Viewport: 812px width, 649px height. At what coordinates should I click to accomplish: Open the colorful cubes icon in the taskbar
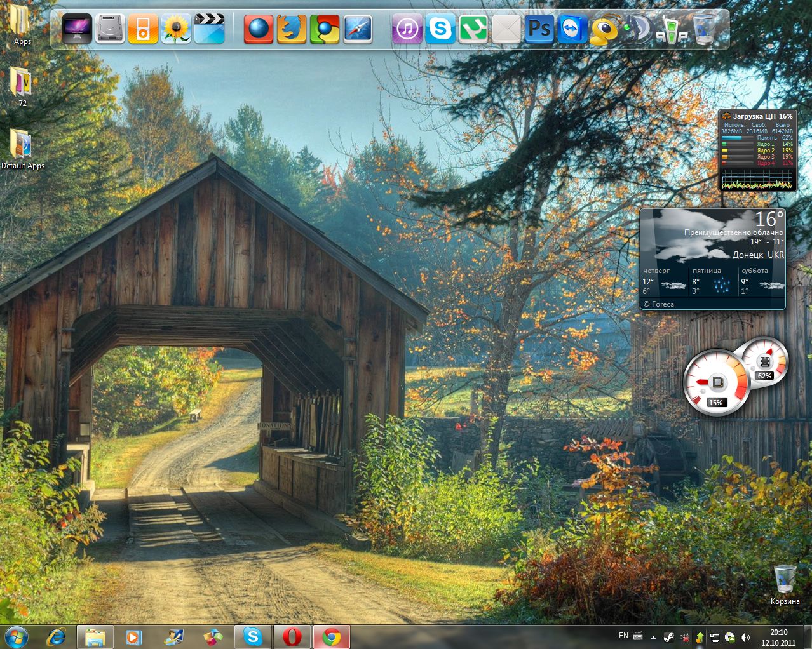click(x=212, y=637)
